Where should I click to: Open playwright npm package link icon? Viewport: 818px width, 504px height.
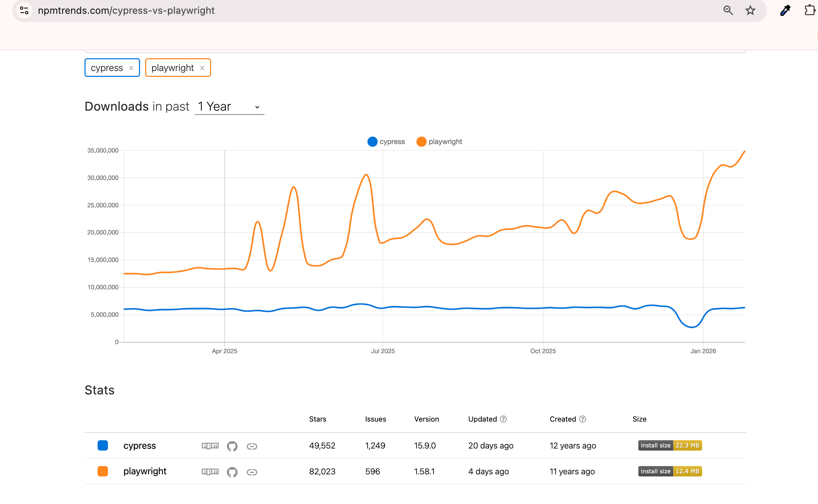(x=210, y=472)
